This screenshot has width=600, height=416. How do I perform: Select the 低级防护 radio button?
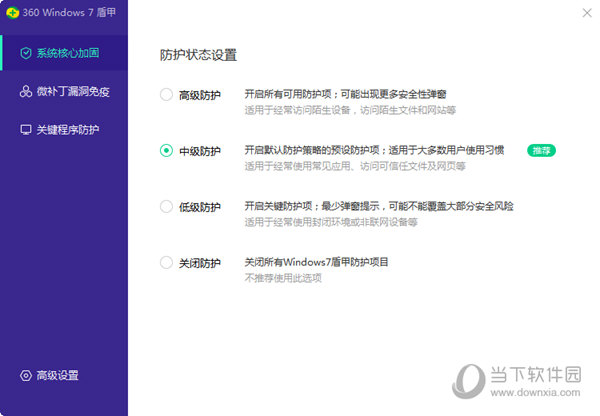[166, 207]
